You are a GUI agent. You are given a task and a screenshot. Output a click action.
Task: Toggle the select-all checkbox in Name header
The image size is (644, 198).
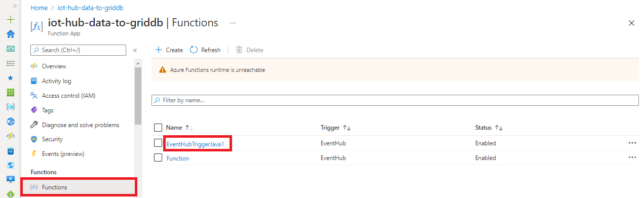pyautogui.click(x=158, y=128)
